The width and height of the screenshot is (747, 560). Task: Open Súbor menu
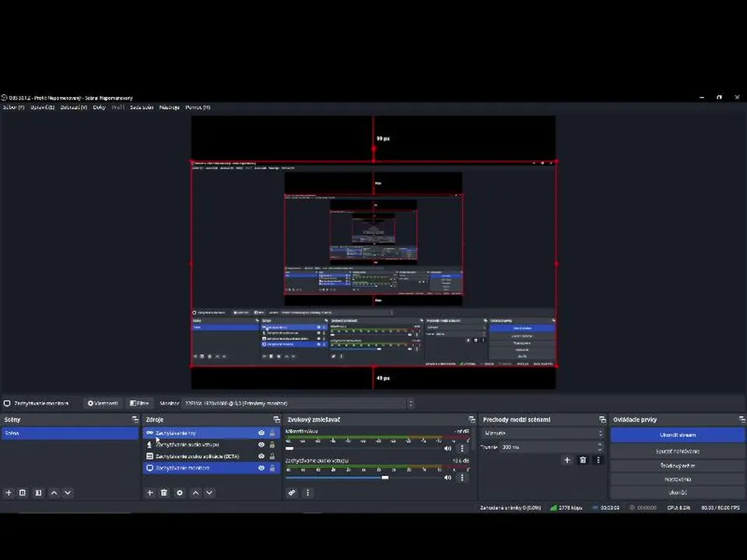13,107
